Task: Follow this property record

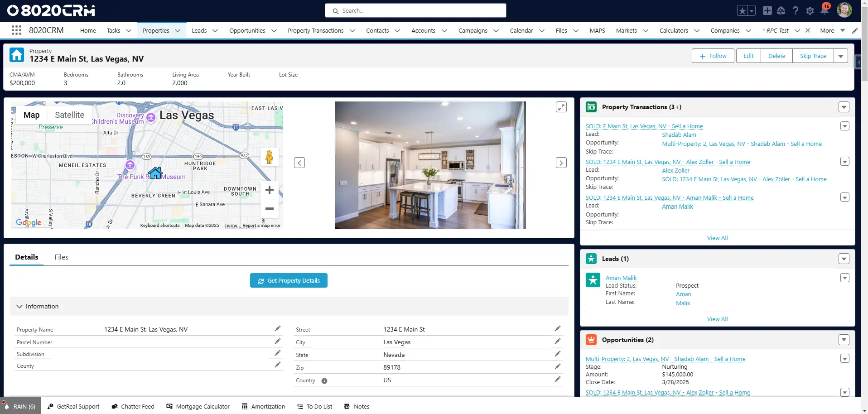Action: point(713,56)
